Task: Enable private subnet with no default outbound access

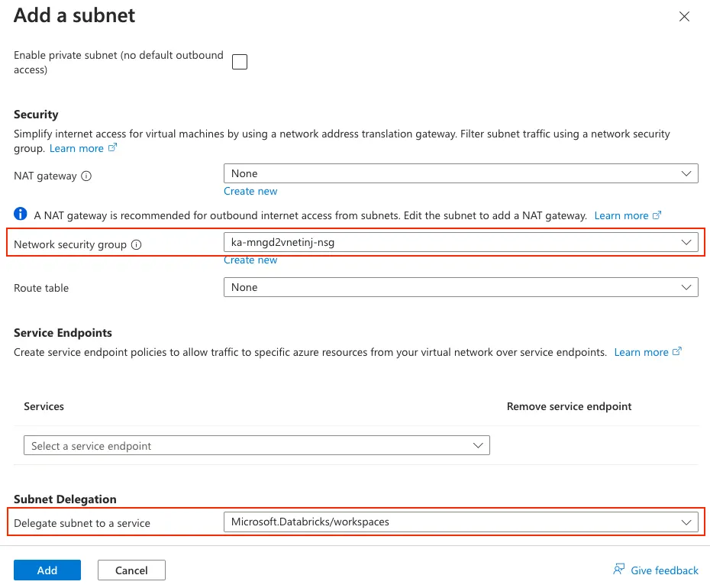Action: (239, 62)
